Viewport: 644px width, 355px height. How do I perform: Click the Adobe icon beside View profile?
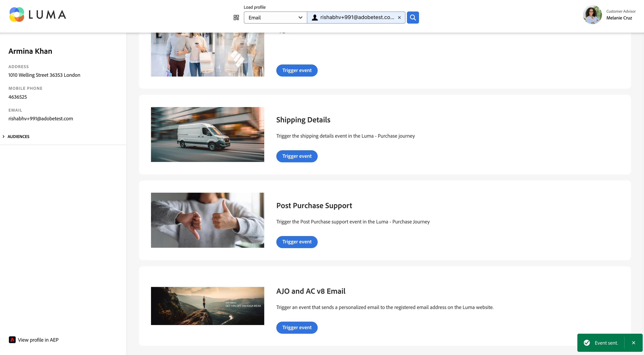[x=12, y=340]
